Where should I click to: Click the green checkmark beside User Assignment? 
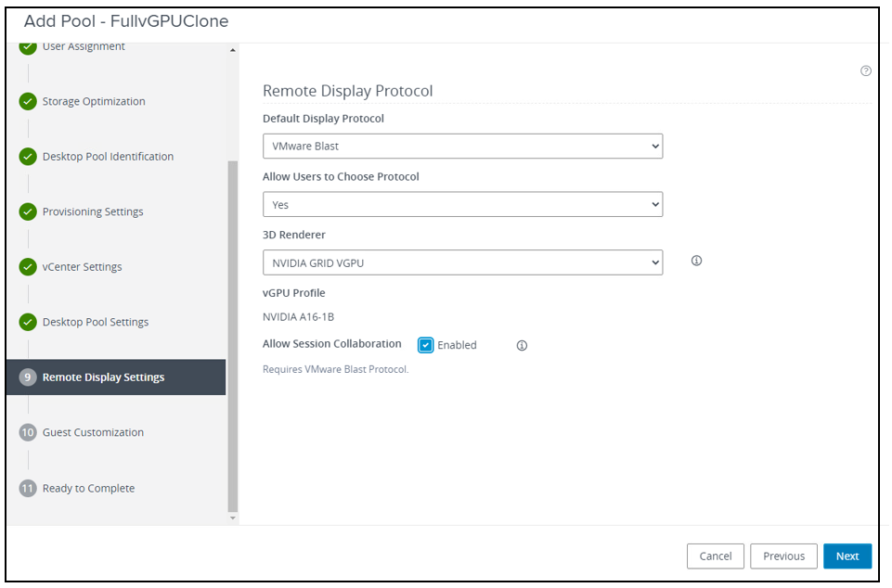28,45
